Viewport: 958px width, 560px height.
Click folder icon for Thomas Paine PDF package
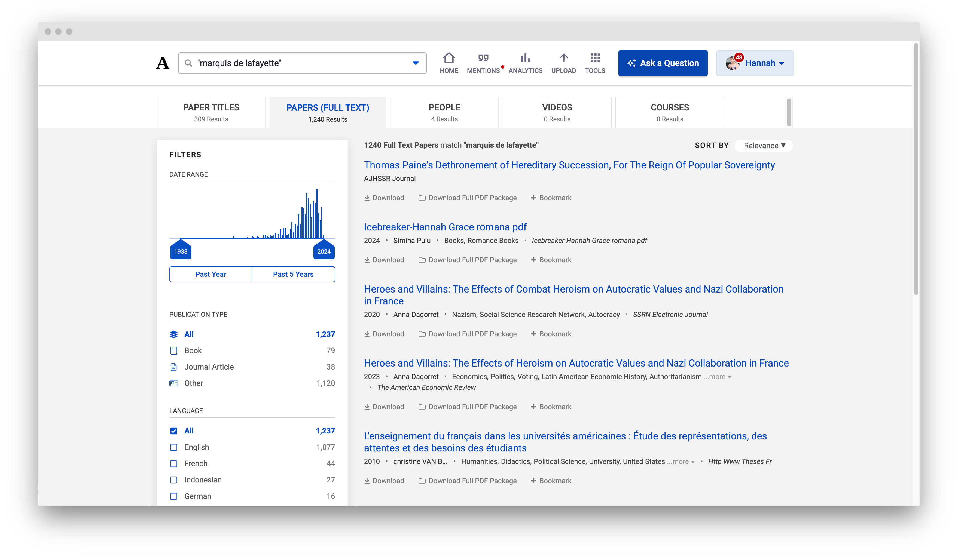(x=422, y=198)
